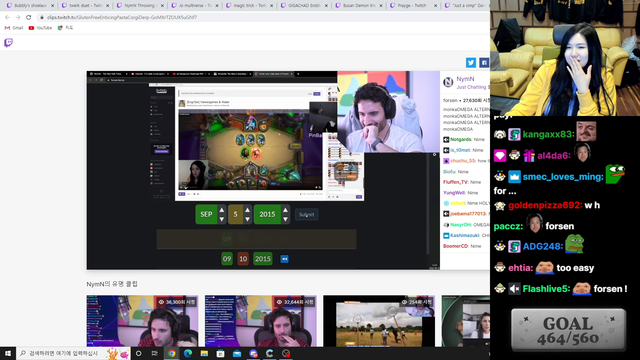The image size is (640, 360).
Task: Click the Windows taskbar search box
Action: (x=73, y=353)
